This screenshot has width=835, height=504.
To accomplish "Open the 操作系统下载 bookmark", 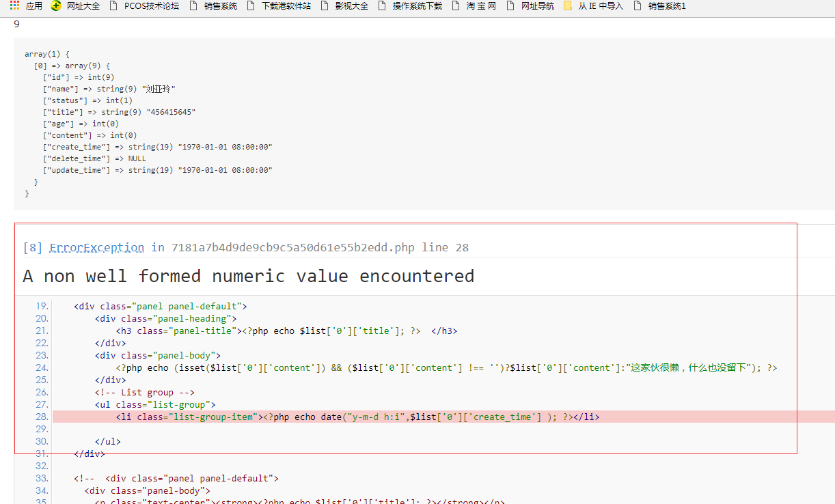I will pyautogui.click(x=409, y=6).
